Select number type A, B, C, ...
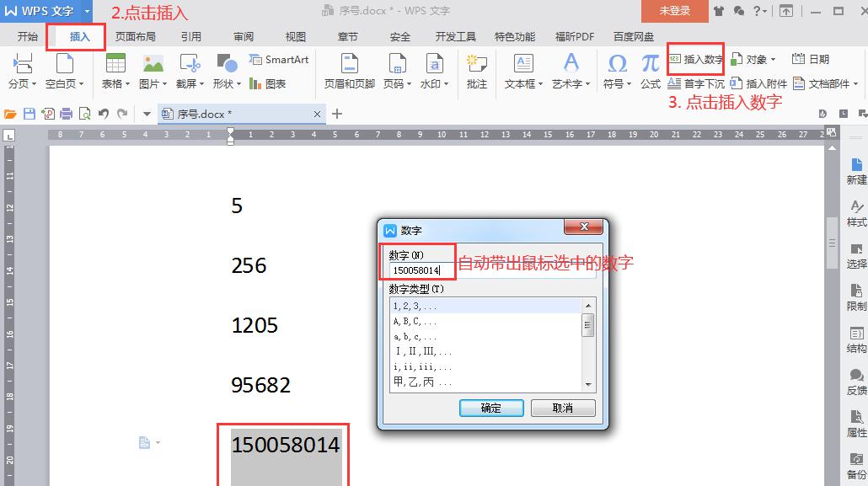 485,321
